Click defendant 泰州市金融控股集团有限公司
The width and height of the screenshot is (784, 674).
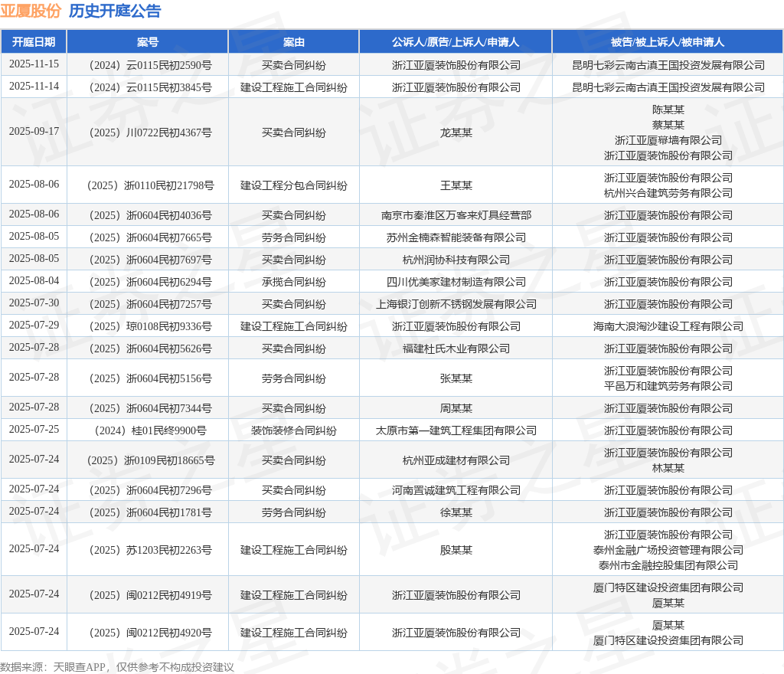[668, 565]
